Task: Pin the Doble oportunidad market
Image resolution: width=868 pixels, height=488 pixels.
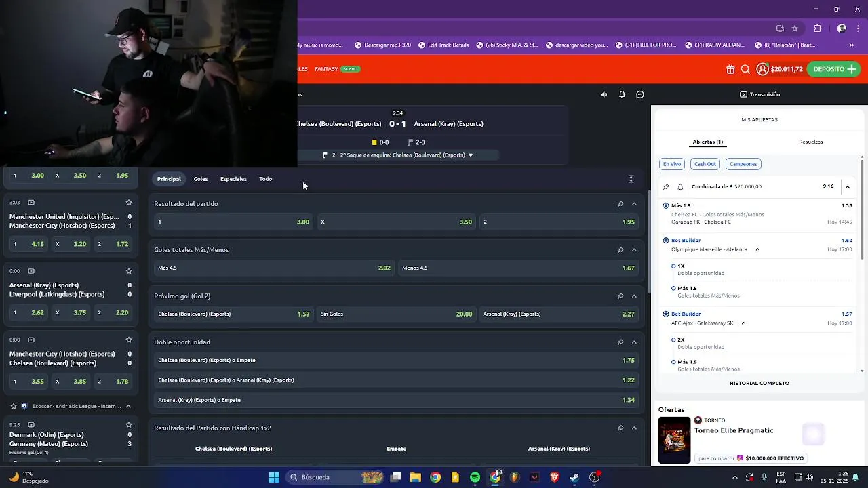Action: click(x=620, y=342)
